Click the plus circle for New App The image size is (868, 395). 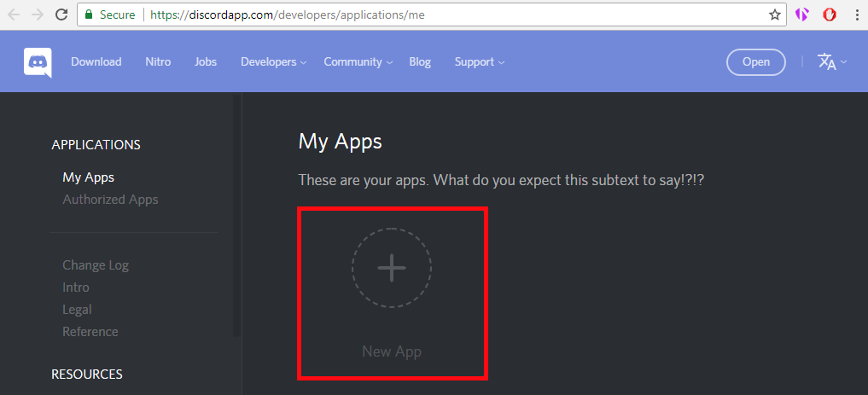392,268
